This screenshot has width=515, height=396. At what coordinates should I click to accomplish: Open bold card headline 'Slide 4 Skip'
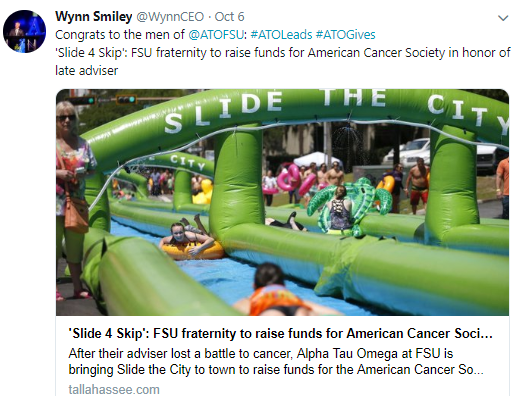tap(280, 334)
